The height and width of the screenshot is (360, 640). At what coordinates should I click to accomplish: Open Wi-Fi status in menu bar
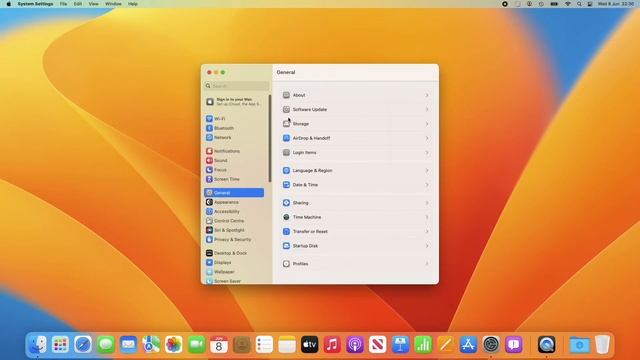567,4
